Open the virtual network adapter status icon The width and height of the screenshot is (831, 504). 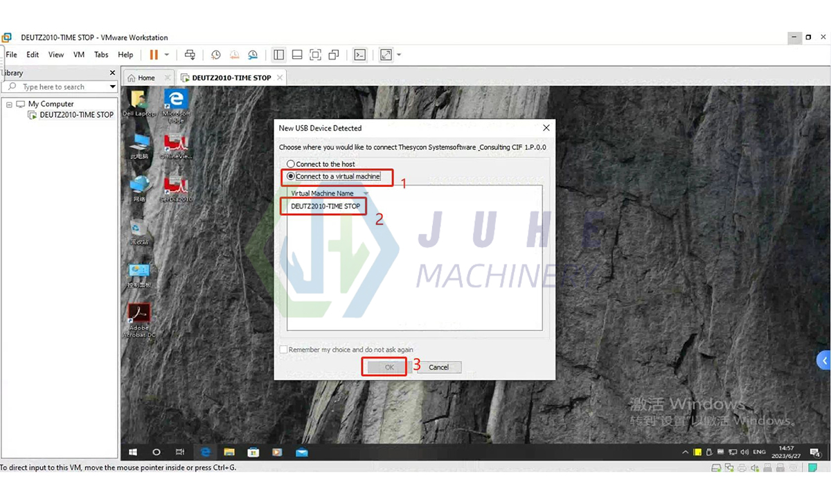click(729, 468)
